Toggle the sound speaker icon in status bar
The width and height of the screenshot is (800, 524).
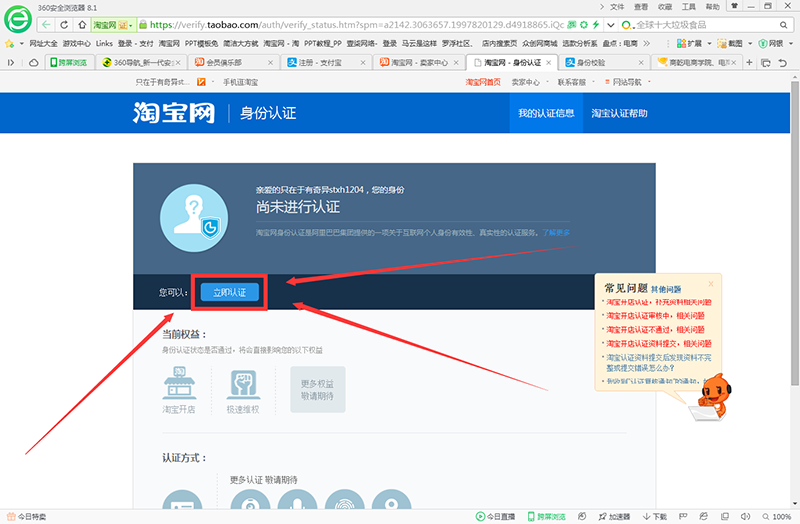pos(745,516)
